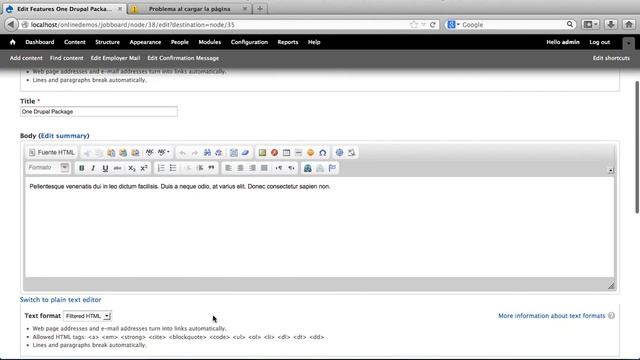The width and height of the screenshot is (640, 360).
Task: Click the Justify alignment icon
Action: [x=264, y=168]
